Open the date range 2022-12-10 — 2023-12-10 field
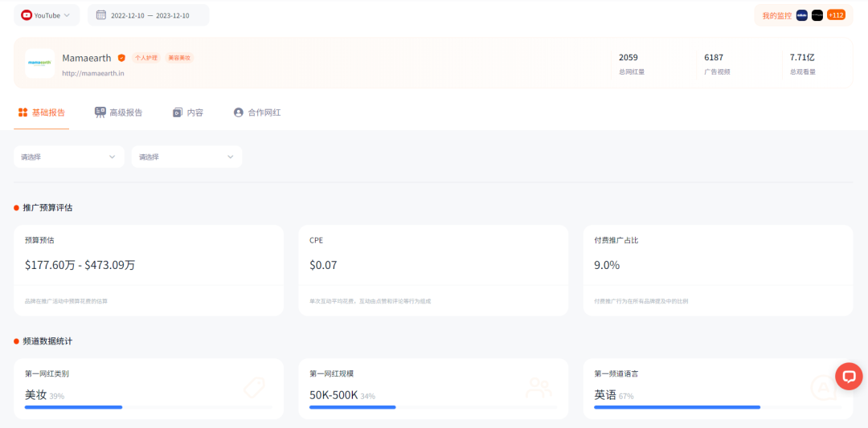 [x=149, y=15]
